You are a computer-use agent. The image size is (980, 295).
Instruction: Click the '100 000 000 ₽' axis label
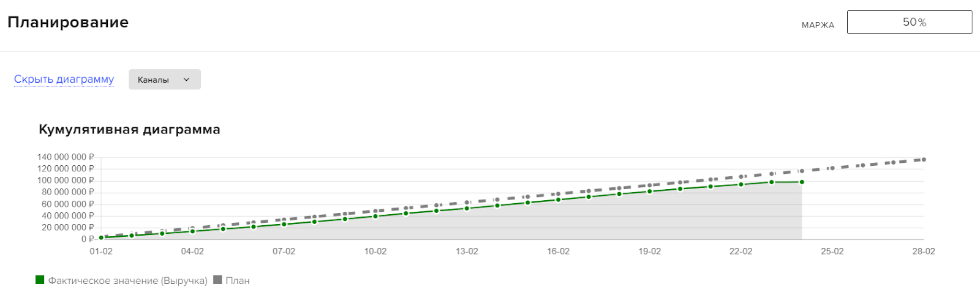[x=66, y=181]
